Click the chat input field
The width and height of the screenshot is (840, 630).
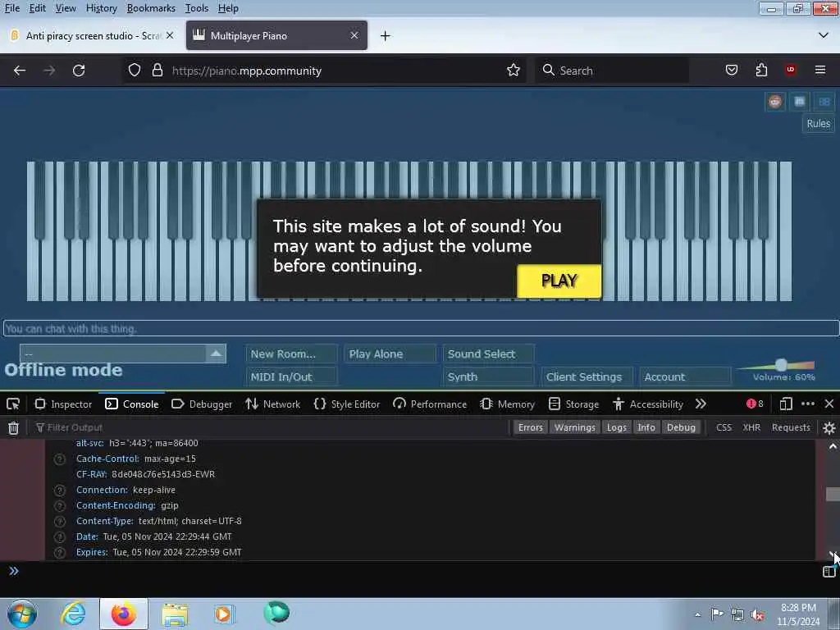[x=421, y=328]
